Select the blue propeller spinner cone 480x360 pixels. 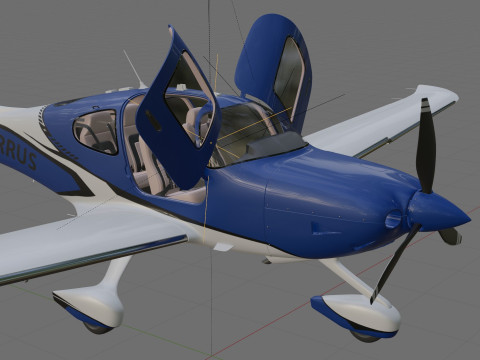pyautogui.click(x=438, y=211)
